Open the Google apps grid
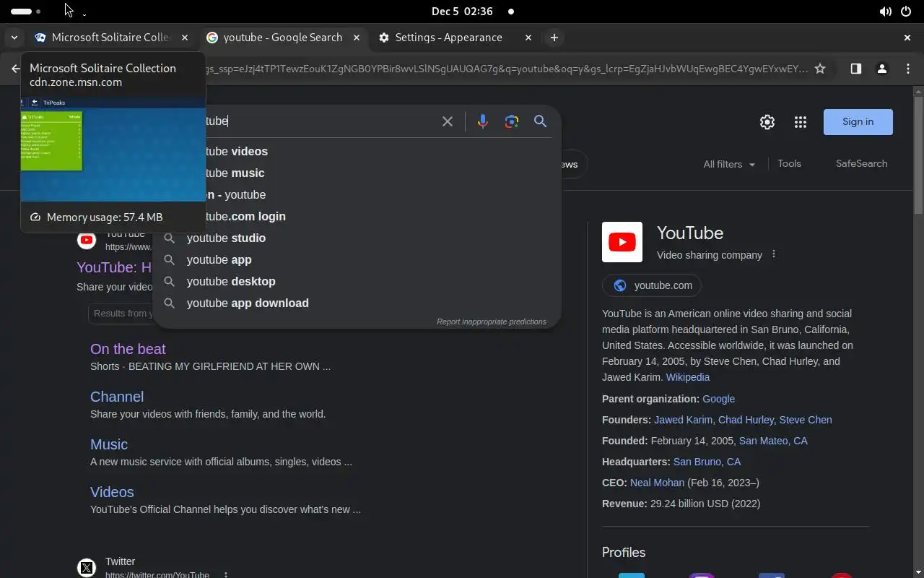 point(800,122)
